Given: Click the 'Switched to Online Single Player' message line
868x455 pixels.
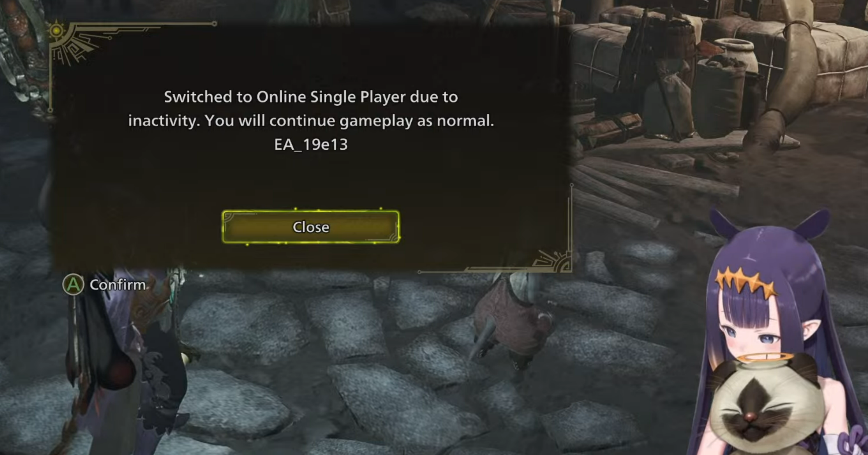Looking at the screenshot, I should (x=311, y=97).
